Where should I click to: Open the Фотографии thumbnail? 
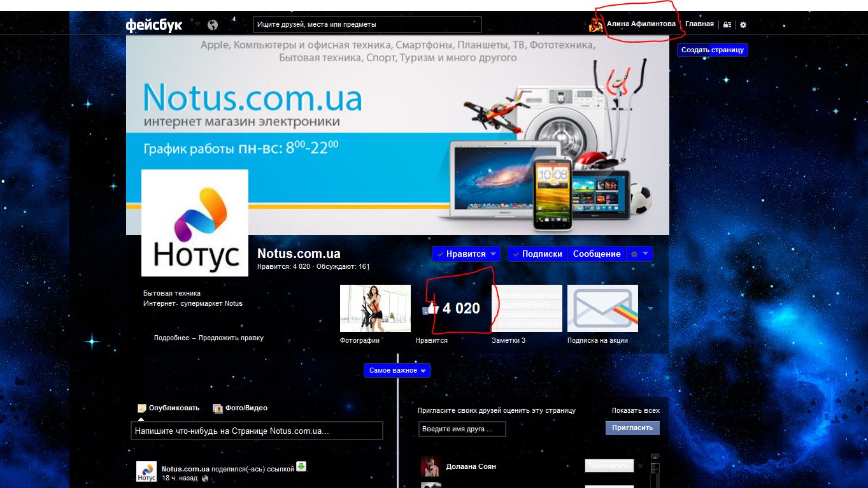point(375,308)
